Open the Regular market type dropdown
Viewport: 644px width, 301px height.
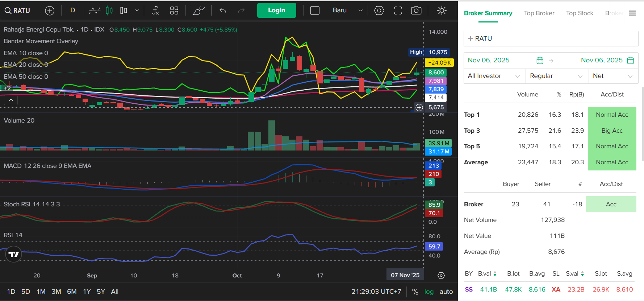point(556,76)
